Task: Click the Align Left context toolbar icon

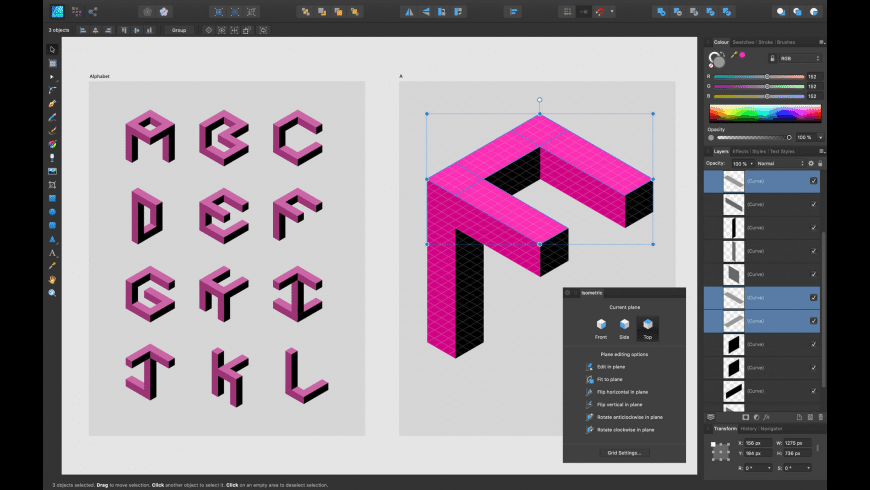Action: (x=83, y=31)
